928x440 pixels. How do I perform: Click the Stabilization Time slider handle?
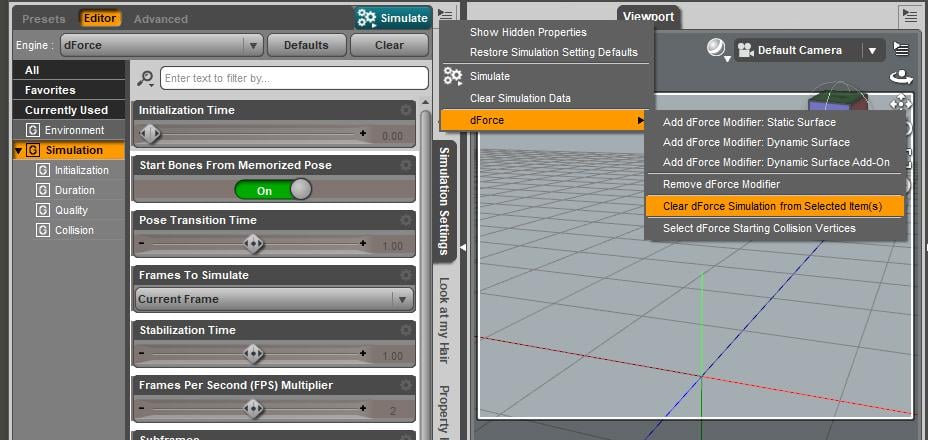[253, 354]
